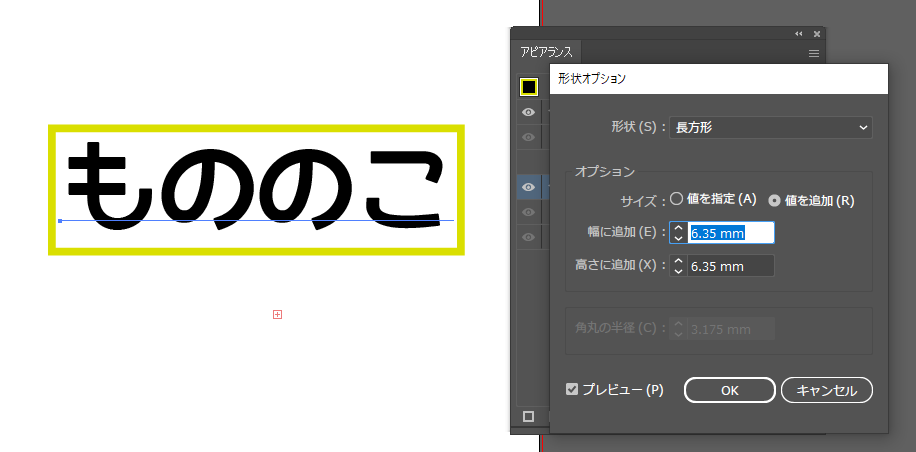Toggle the highlighted row's eye icon

pyautogui.click(x=529, y=187)
